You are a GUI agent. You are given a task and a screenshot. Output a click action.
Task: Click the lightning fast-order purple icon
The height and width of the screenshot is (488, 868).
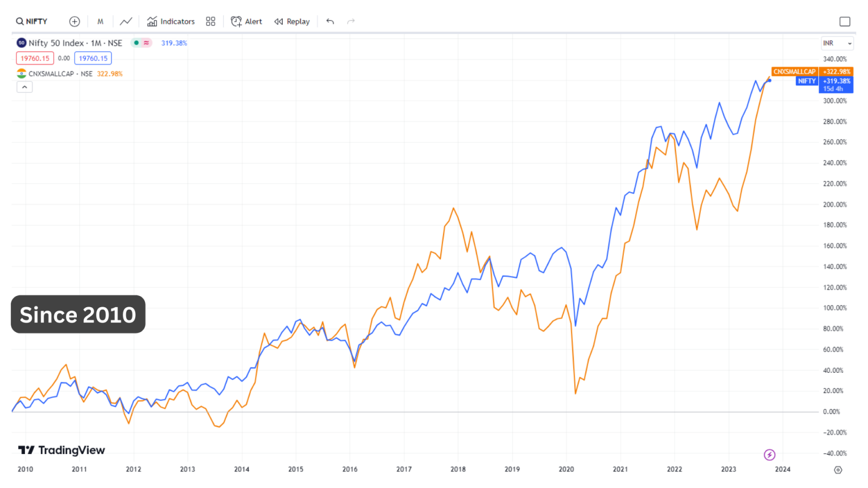point(770,455)
